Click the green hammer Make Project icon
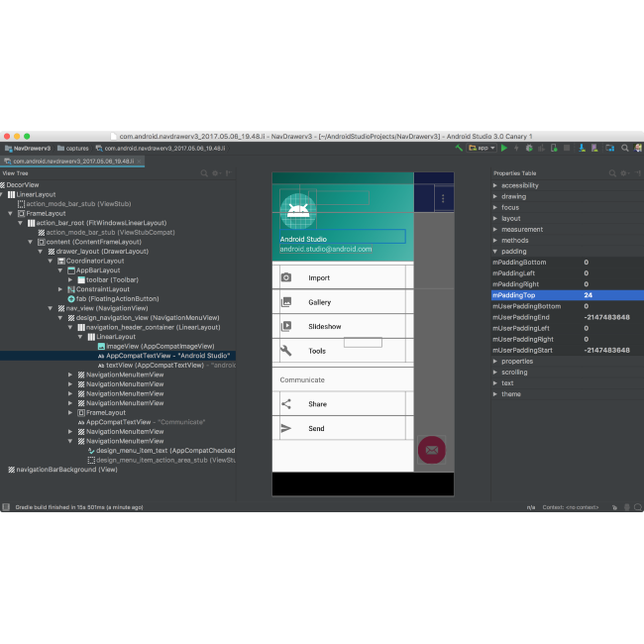644x644 pixels. (459, 149)
